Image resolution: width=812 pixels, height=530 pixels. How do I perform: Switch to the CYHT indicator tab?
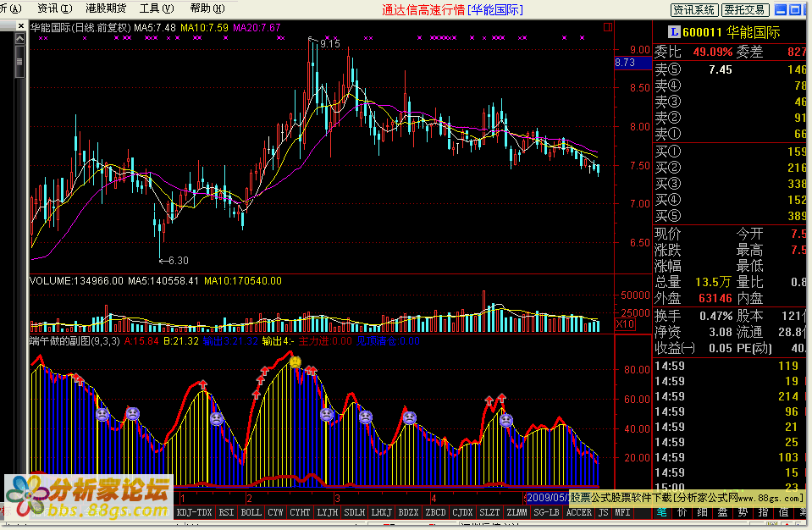(300, 512)
